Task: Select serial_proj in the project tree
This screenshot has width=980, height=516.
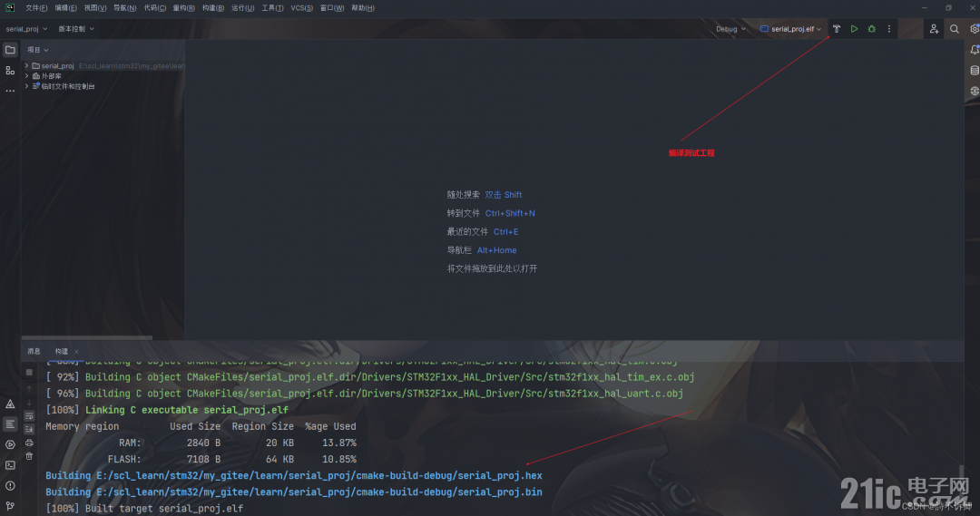Action: (x=57, y=65)
